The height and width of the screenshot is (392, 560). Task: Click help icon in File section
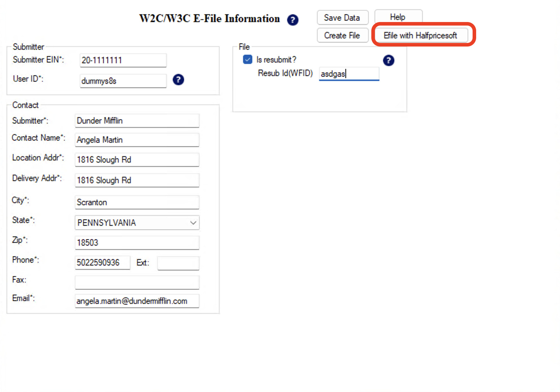click(388, 60)
